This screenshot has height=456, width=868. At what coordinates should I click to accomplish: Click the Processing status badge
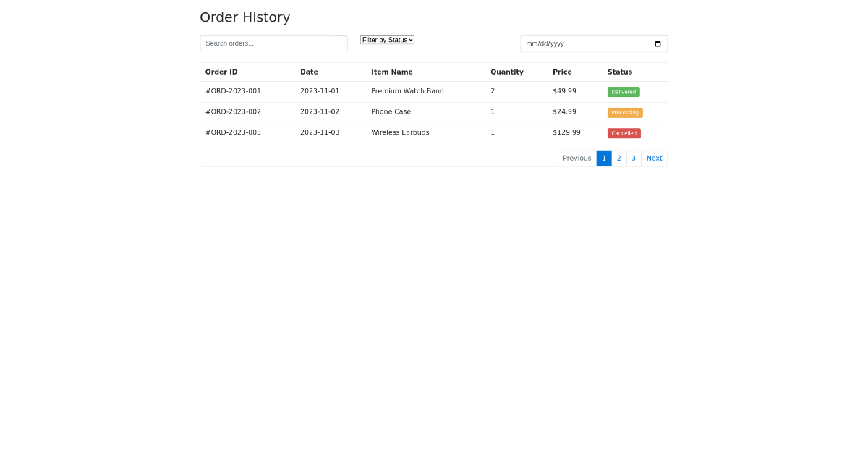tap(624, 112)
